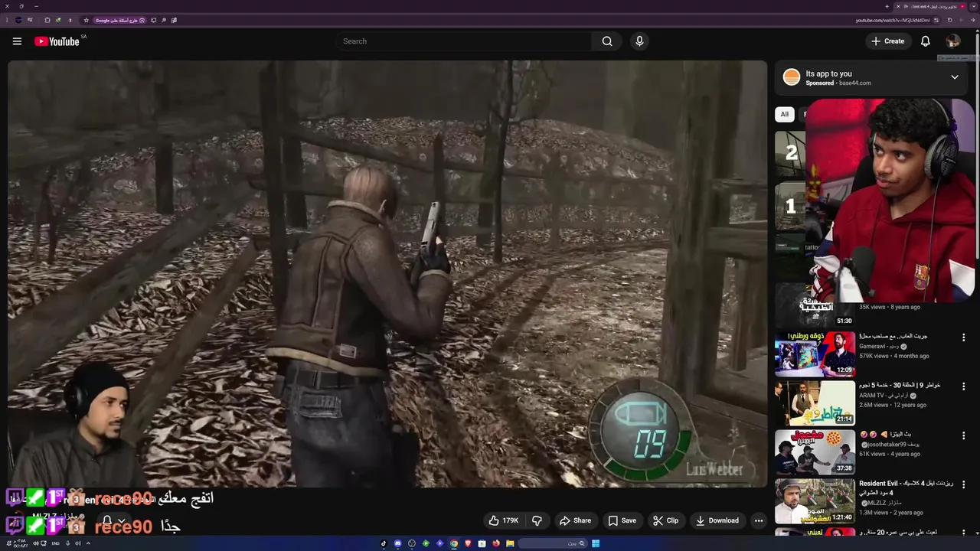This screenshot has height=551, width=980.
Task: Open the notifications bell
Action: point(925,41)
